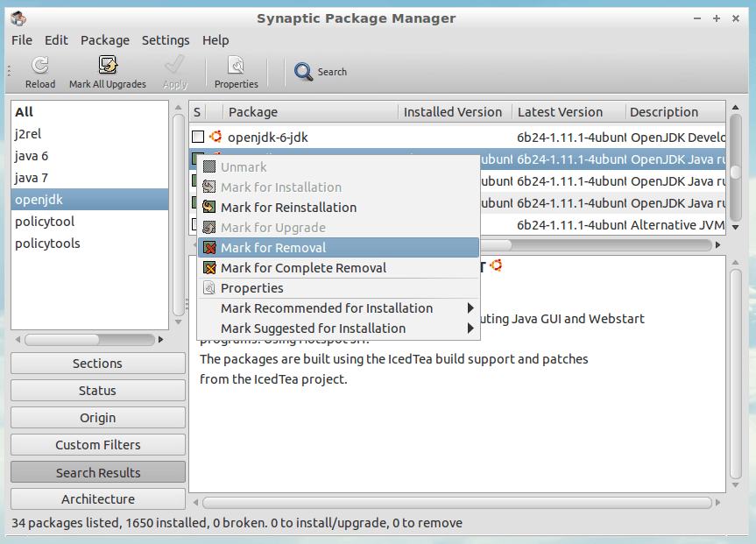Click the Mark for Installation icon
Screen dimensions: 756x544
click(209, 187)
